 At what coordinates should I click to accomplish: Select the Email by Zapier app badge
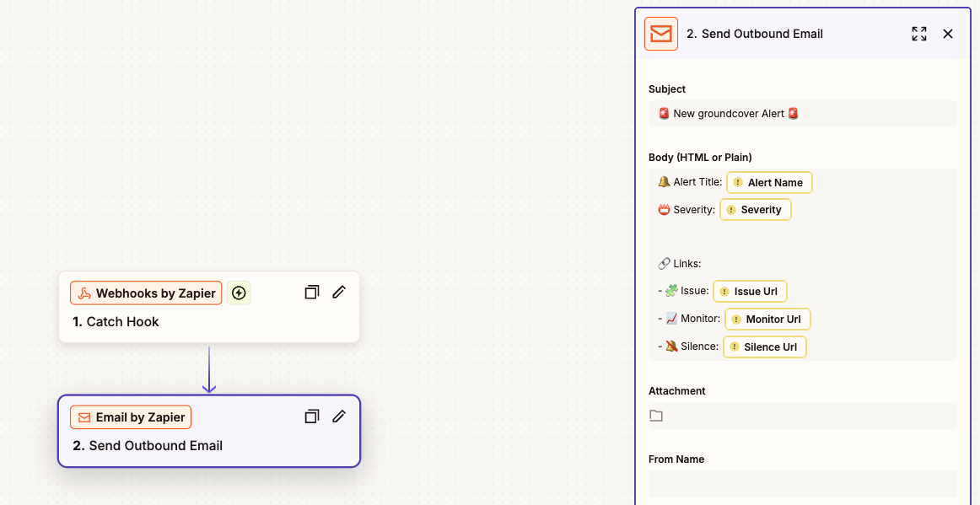coord(131,417)
